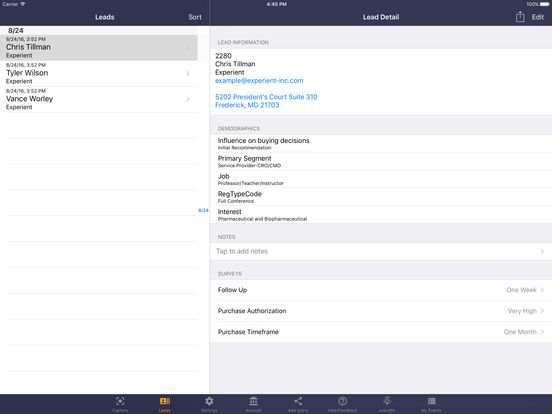Select the Vance Worley lead row
This screenshot has height=414, width=552.
click(99, 99)
